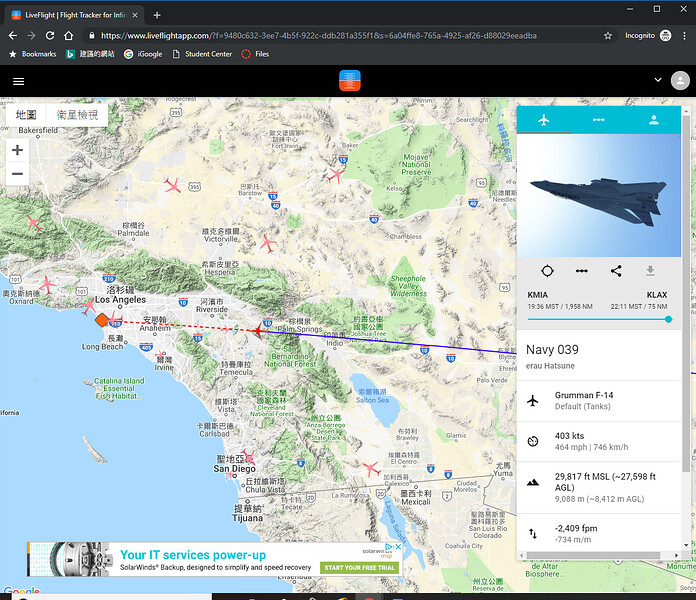The image size is (696, 600).
Task: Open the user account avatar
Action: 680,81
